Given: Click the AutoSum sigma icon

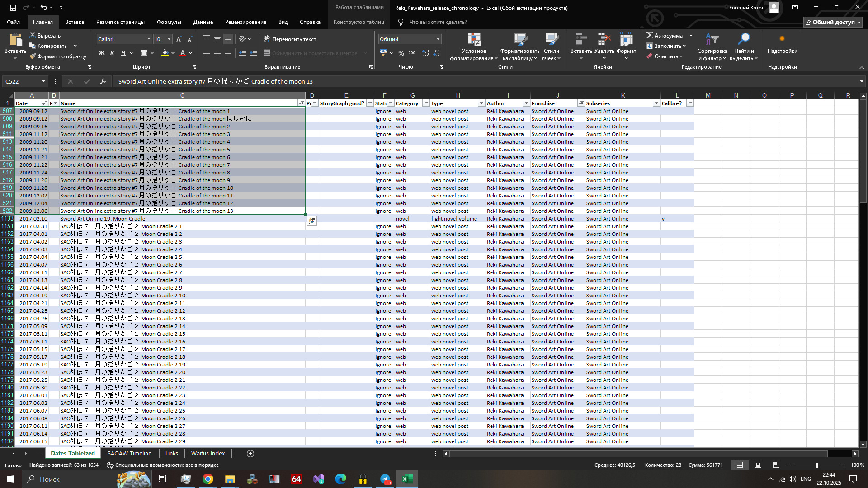Looking at the screenshot, I should 649,35.
